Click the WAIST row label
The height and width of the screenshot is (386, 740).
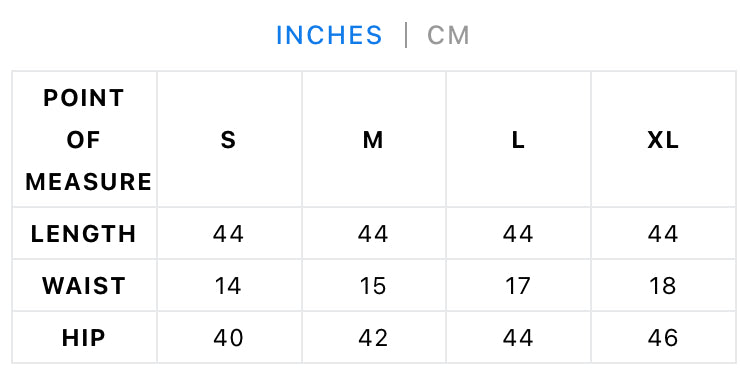click(84, 286)
